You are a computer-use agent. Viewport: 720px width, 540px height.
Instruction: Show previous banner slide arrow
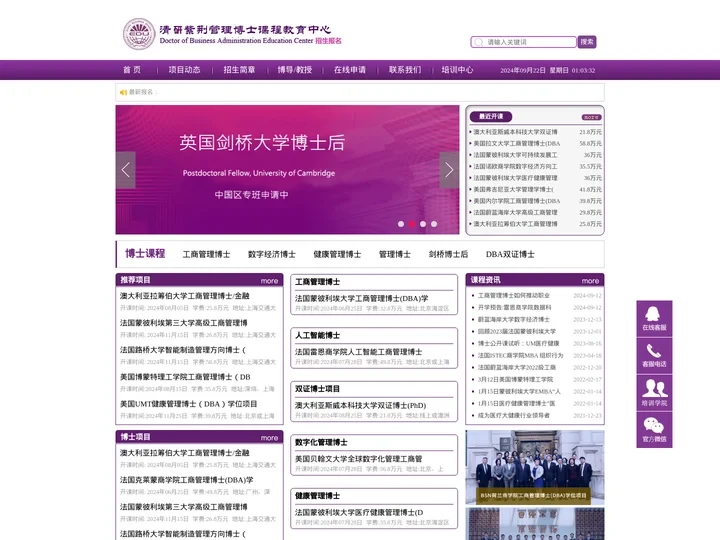(125, 170)
